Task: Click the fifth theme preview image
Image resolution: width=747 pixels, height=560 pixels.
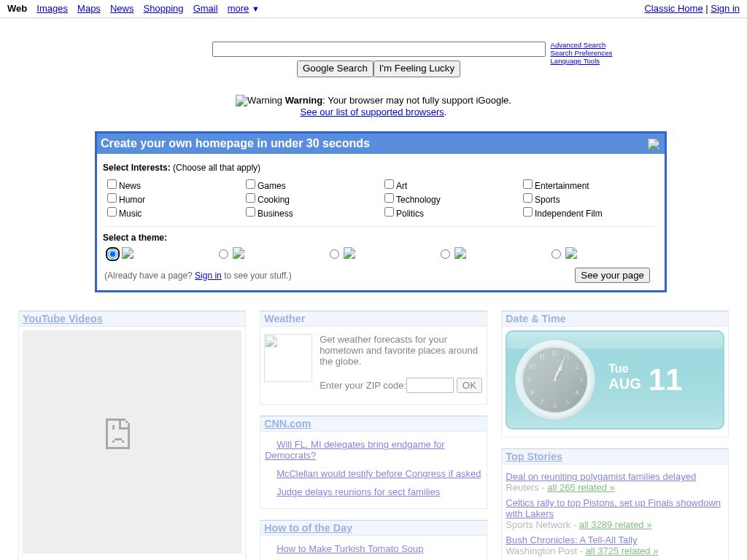Action: tap(571, 253)
